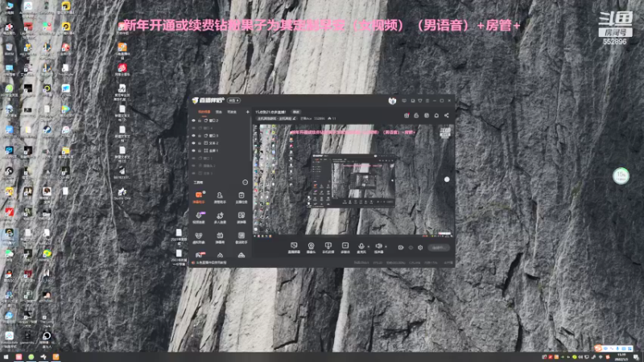This screenshot has height=362, width=644.
Task: Collapse the toolbox with the circled minus
Action: [x=246, y=183]
